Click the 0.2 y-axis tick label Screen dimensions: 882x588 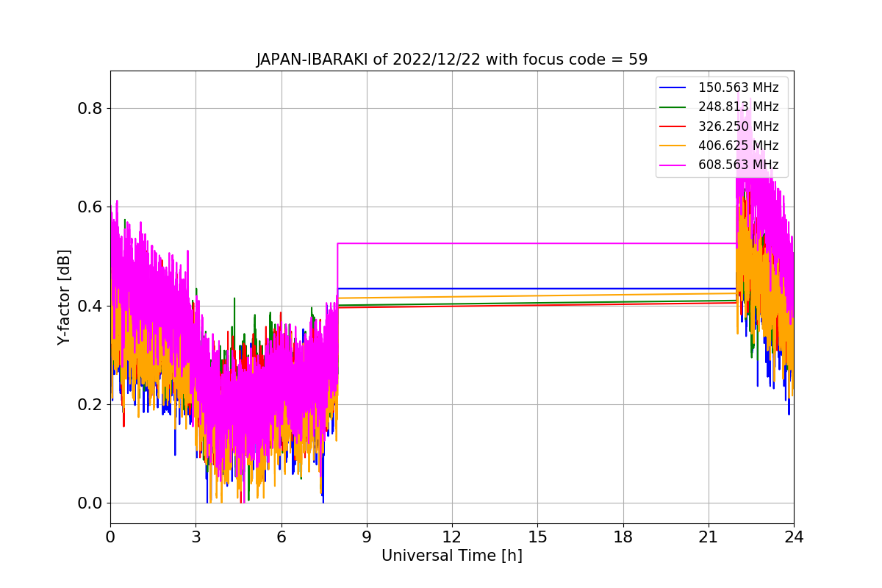90,404
